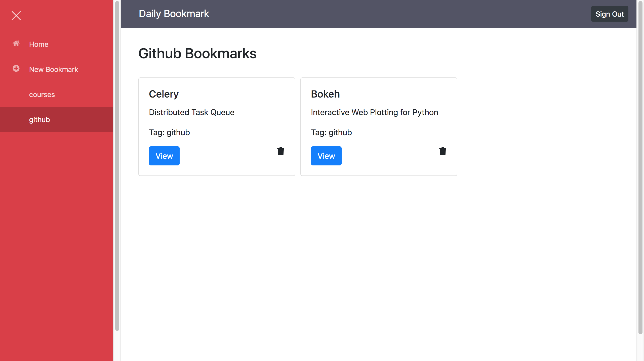Click View on the Bokeh card
This screenshot has width=644, height=361.
326,156
